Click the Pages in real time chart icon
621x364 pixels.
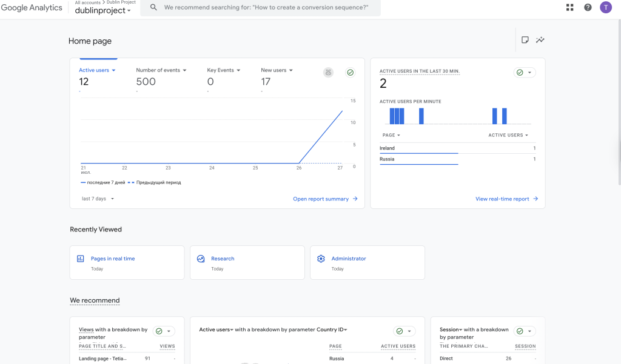(x=81, y=259)
